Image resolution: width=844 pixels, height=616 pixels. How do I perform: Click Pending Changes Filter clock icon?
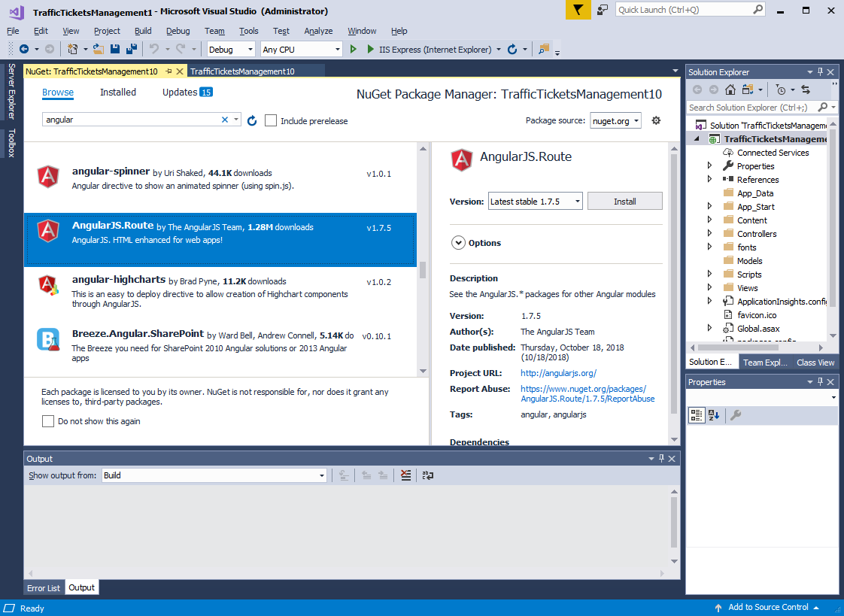[x=781, y=90]
